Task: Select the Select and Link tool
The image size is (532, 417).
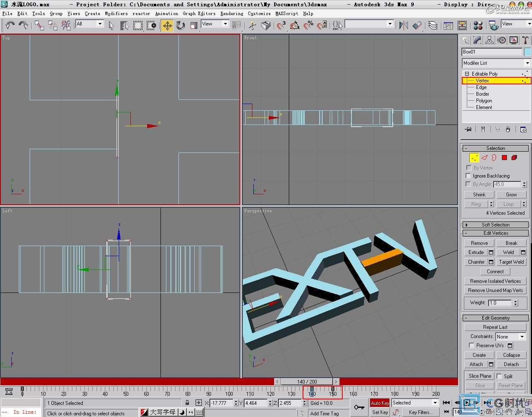Action: click(39, 25)
